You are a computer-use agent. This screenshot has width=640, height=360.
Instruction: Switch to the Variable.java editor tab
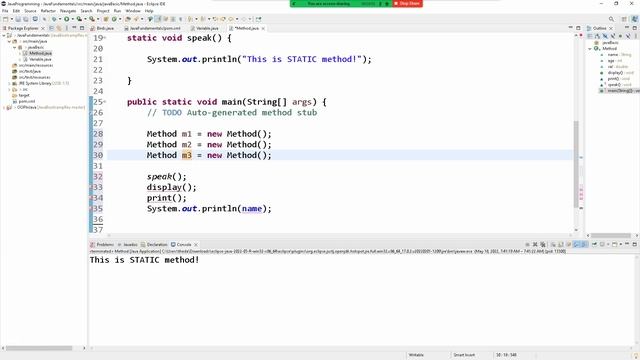click(204, 28)
